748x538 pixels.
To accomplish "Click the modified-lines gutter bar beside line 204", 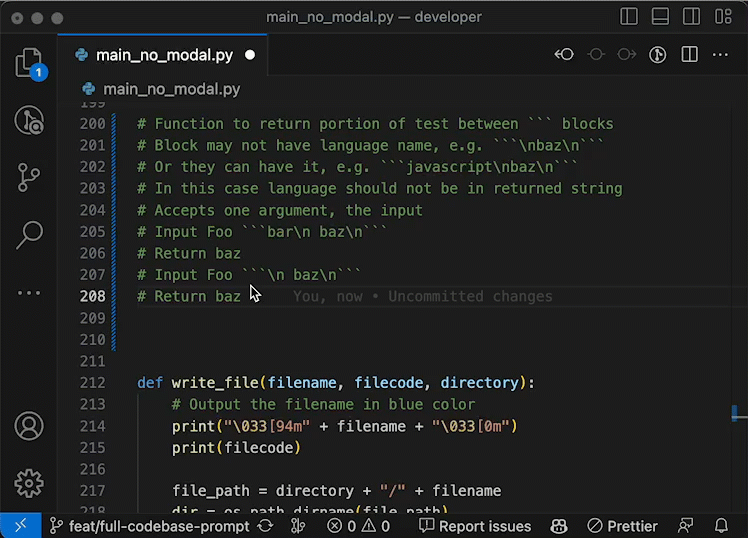I will [114, 210].
